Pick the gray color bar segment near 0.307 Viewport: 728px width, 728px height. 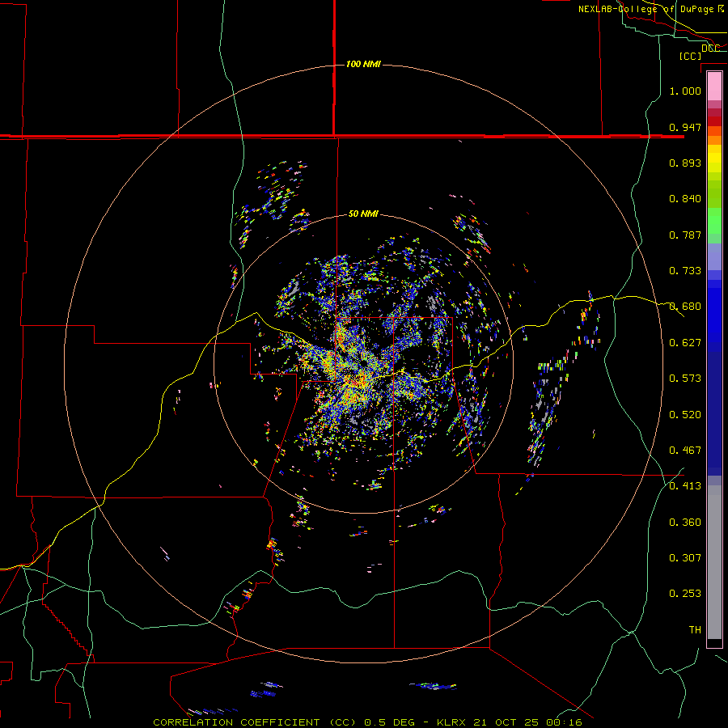click(x=714, y=562)
